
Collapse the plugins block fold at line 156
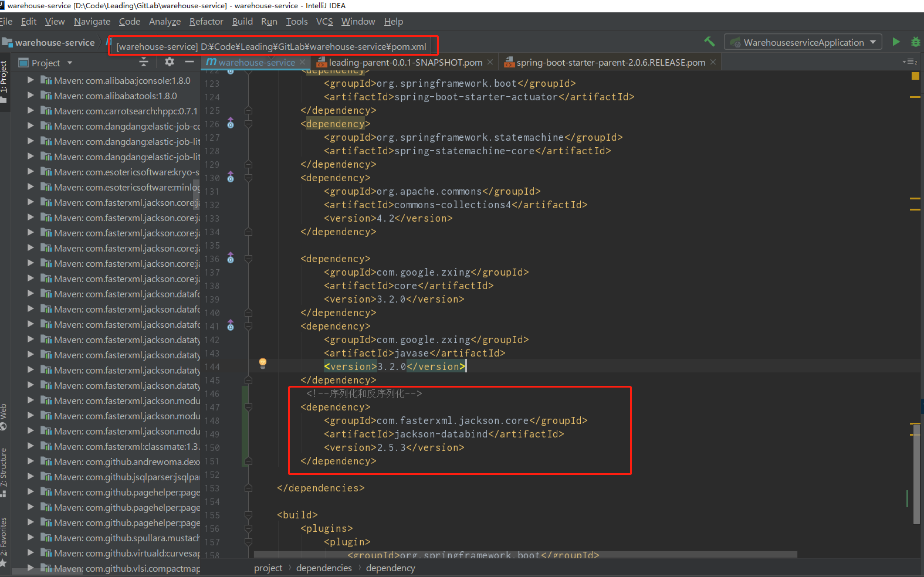248,528
